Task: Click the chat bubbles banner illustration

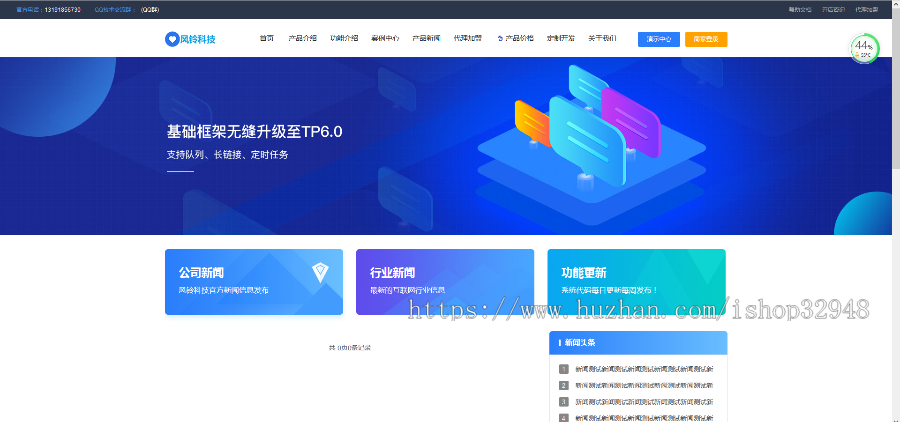Action: (x=591, y=144)
